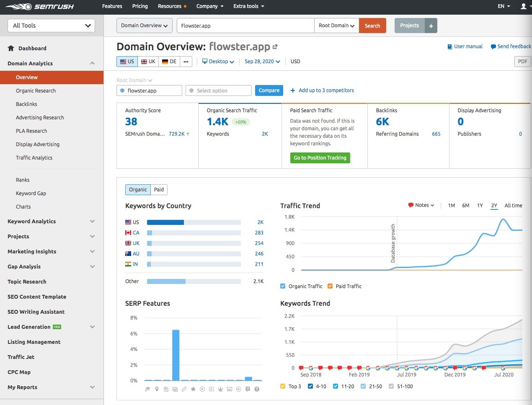Image resolution: width=532 pixels, height=405 pixels.
Task: Click the US keywords progress bar
Action: 194,222
